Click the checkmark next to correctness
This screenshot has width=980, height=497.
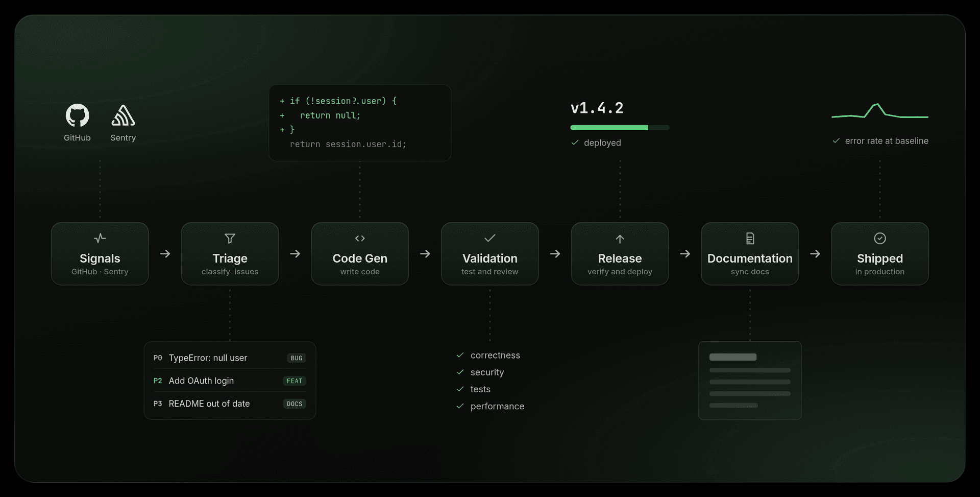pos(460,355)
